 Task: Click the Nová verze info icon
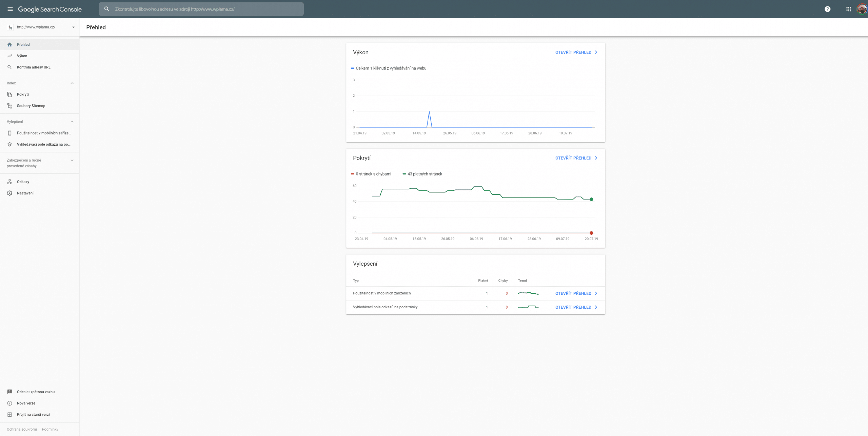pyautogui.click(x=9, y=403)
